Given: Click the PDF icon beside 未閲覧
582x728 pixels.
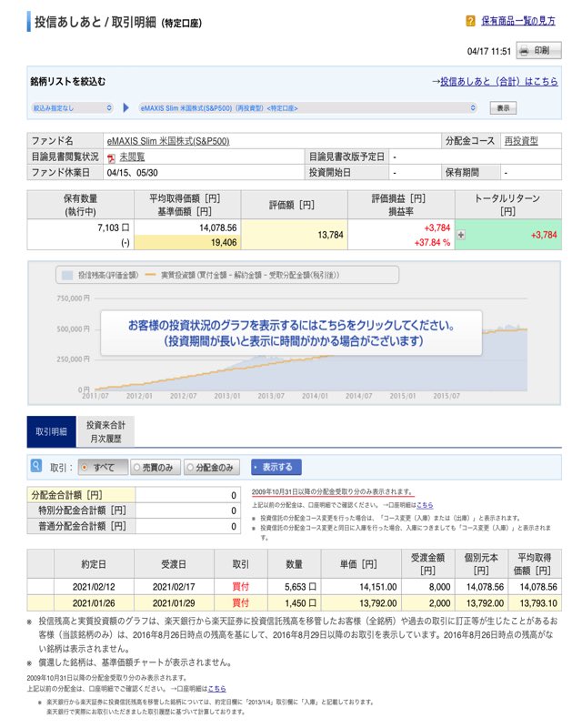Looking at the screenshot, I should point(111,157).
